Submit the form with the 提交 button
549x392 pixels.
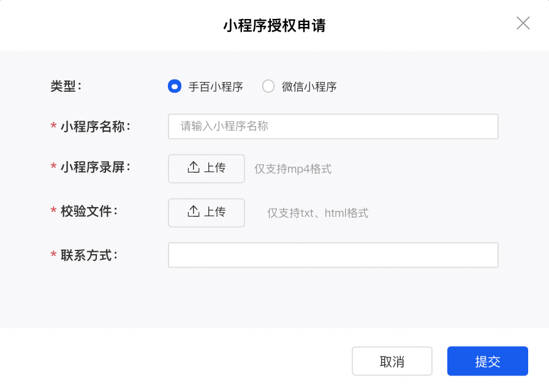tap(487, 361)
